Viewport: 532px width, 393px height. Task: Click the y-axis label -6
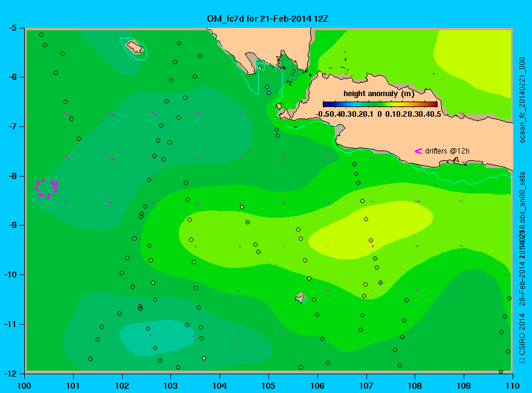point(12,77)
